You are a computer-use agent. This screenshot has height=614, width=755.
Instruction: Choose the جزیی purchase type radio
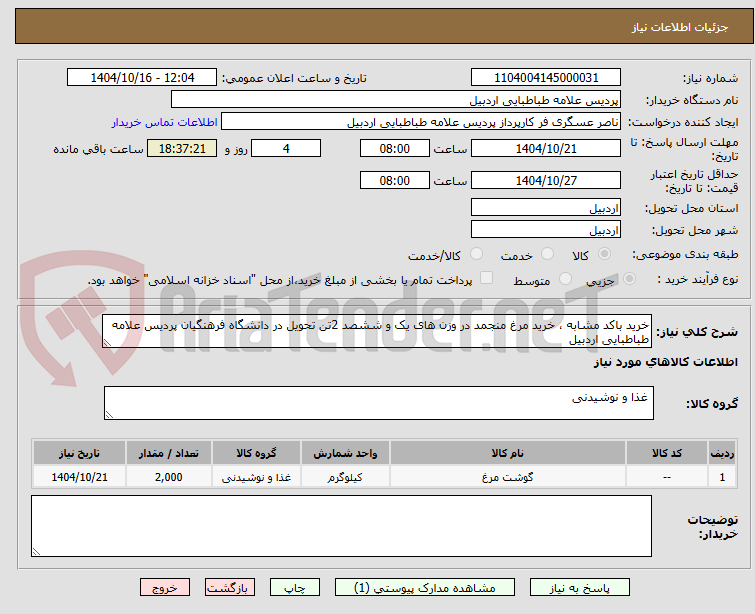coord(629,279)
